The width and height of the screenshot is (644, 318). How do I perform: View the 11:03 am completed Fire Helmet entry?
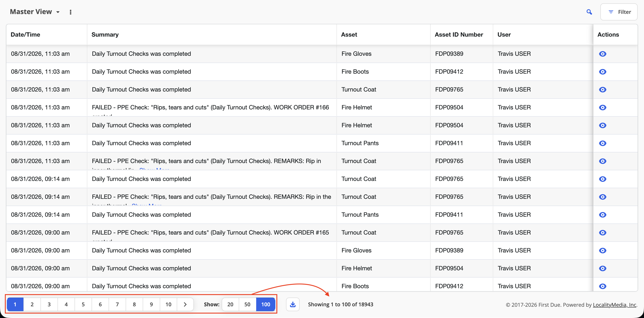coord(602,125)
